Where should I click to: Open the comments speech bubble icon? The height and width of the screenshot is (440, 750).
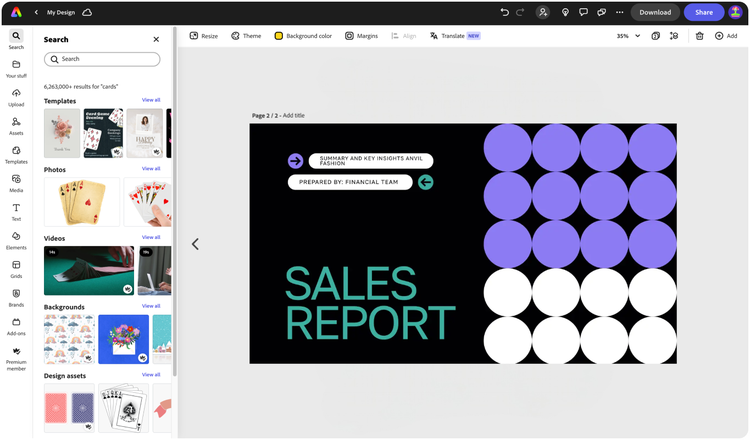click(x=583, y=12)
